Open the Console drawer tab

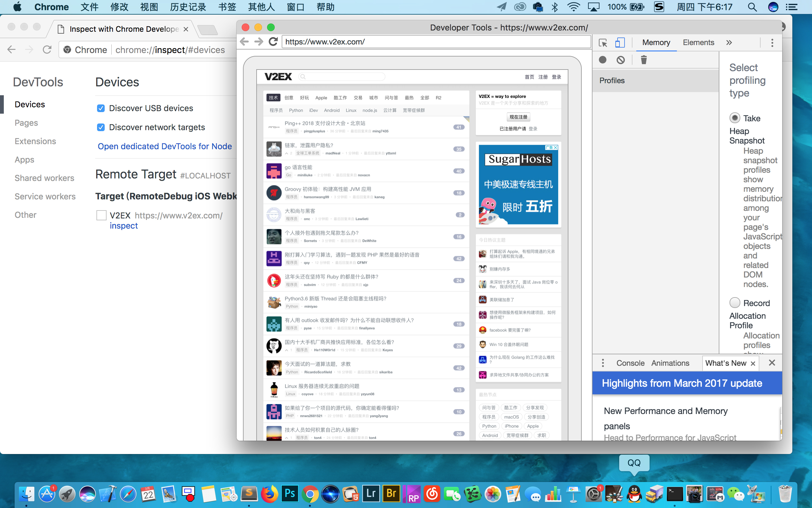(x=630, y=363)
